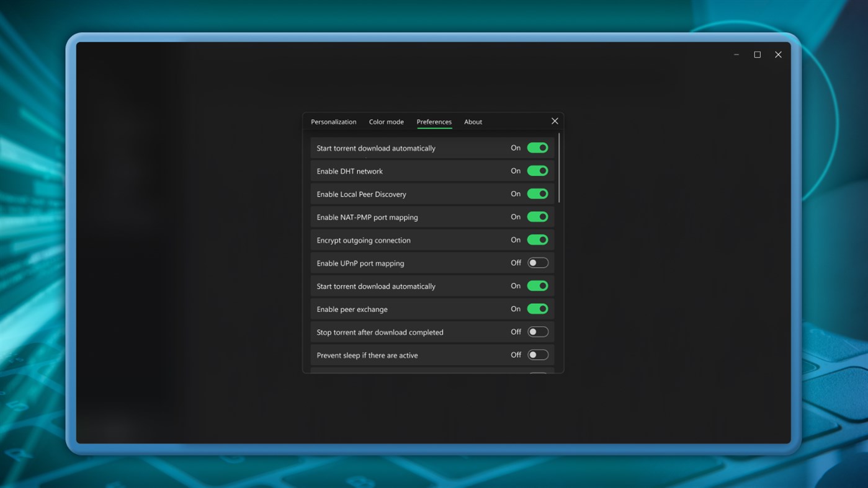Enable UPnP port mapping
Image resolution: width=868 pixels, height=488 pixels.
537,262
